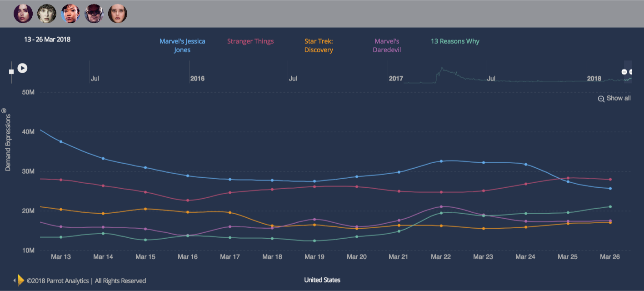Click the Stranger Things Eleven avatar
The width and height of the screenshot is (644, 291).
(x=47, y=14)
